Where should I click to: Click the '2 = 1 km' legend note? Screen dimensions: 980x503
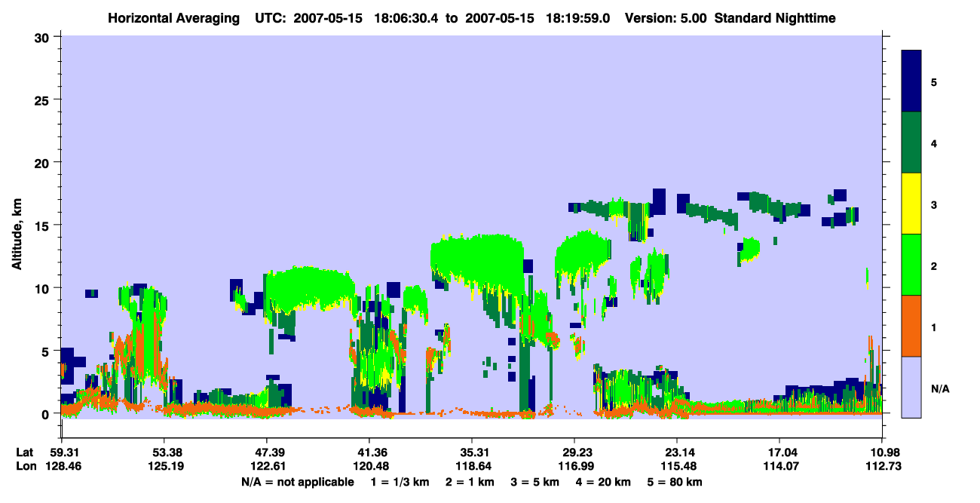click(x=470, y=482)
